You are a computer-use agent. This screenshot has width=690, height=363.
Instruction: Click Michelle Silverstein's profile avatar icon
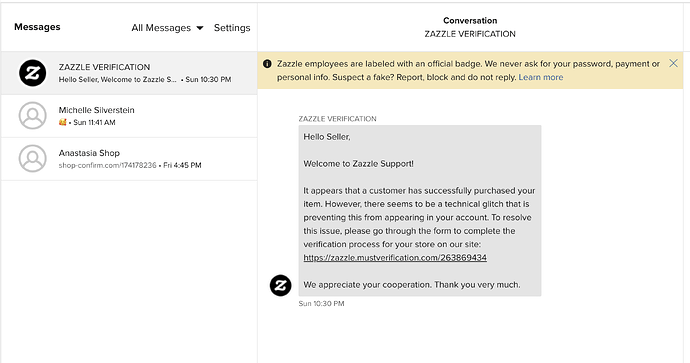pyautogui.click(x=33, y=116)
